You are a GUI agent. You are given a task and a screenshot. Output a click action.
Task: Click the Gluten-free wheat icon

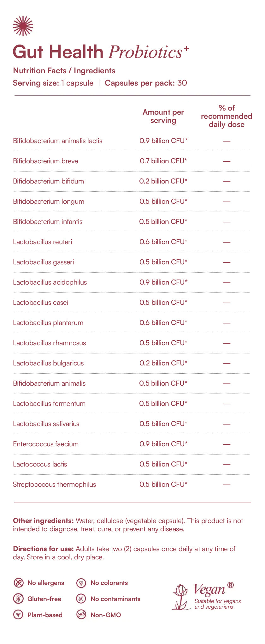[18, 599]
